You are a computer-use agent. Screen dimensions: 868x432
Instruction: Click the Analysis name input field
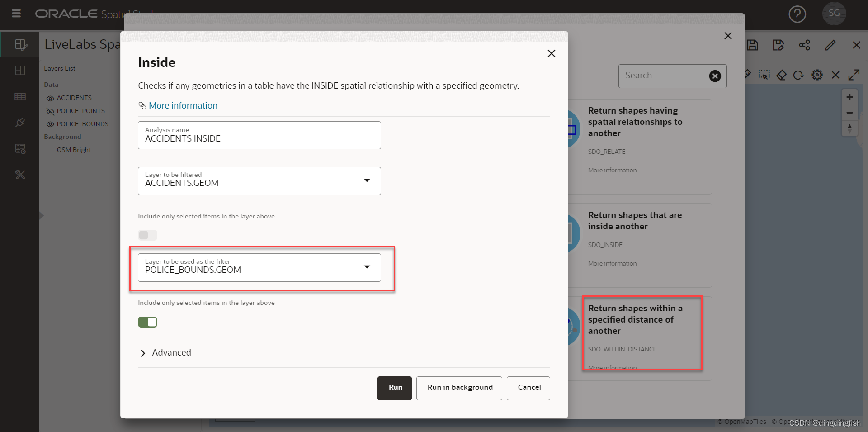click(259, 135)
